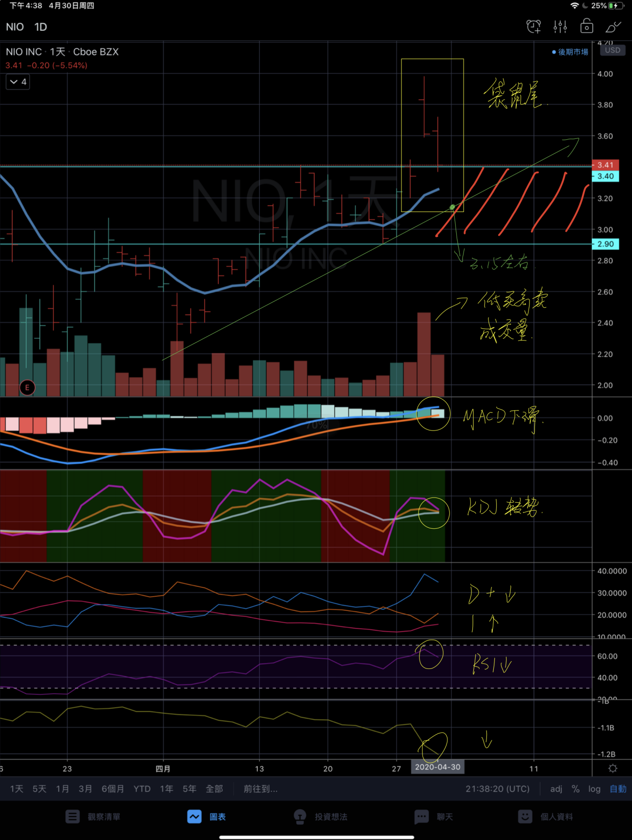Select the 1月 date range

pos(63,789)
